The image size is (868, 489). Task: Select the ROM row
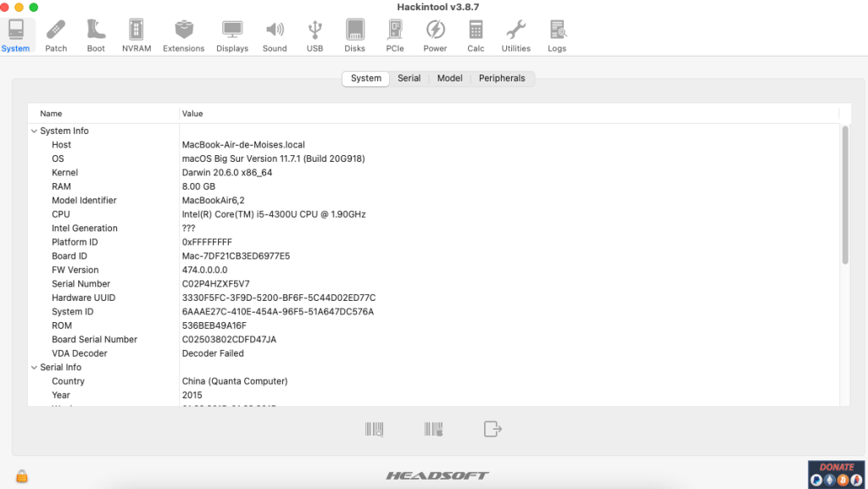tap(433, 325)
